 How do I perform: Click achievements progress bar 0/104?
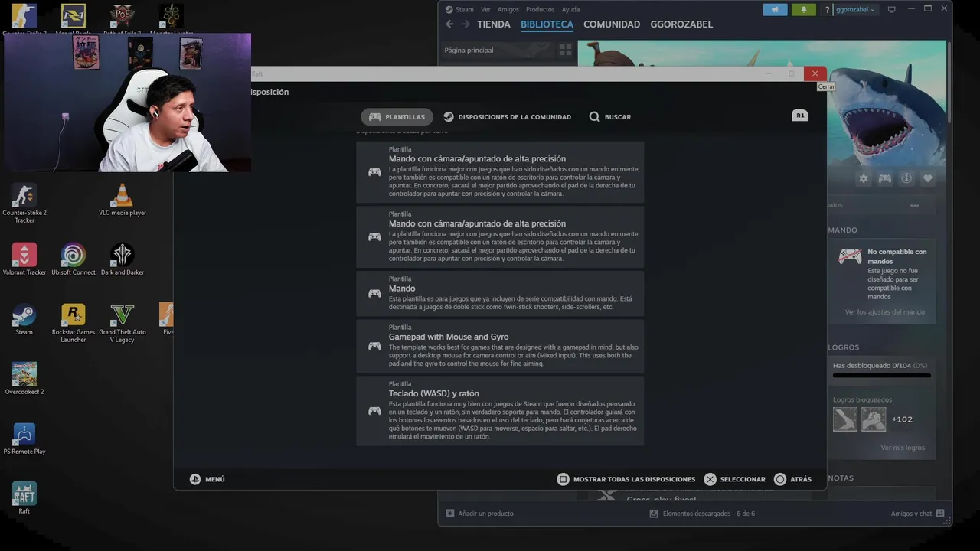coord(882,375)
